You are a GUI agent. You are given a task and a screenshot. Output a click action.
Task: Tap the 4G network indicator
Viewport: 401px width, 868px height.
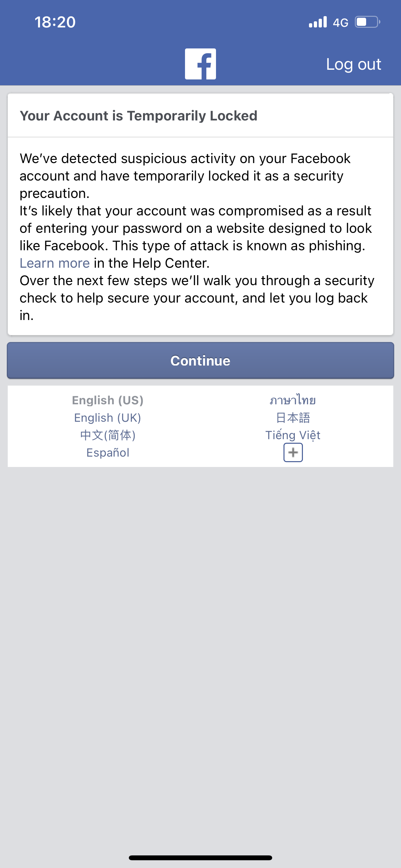[x=340, y=23]
